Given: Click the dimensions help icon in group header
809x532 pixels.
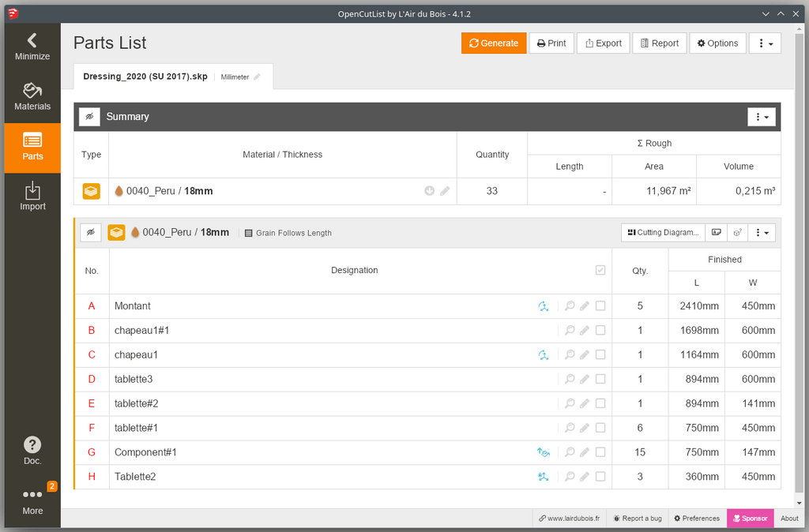Looking at the screenshot, I should (738, 233).
